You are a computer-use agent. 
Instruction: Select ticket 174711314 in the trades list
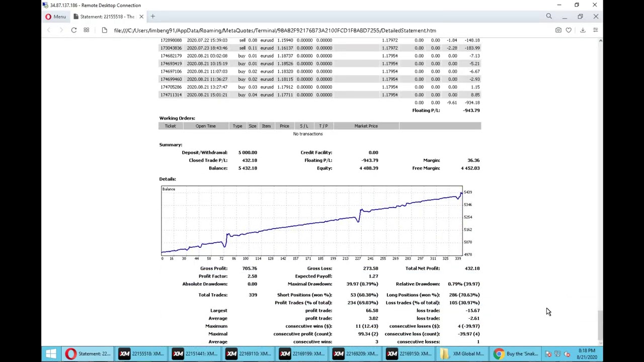pyautogui.click(x=171, y=95)
